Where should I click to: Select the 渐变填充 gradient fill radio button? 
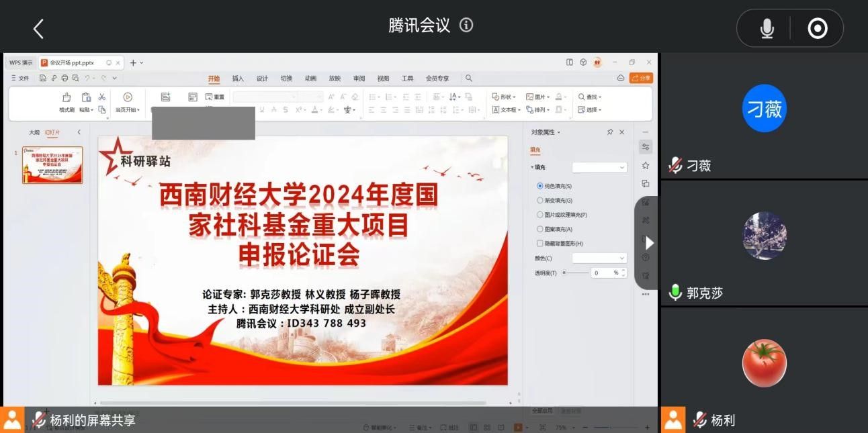(x=539, y=200)
